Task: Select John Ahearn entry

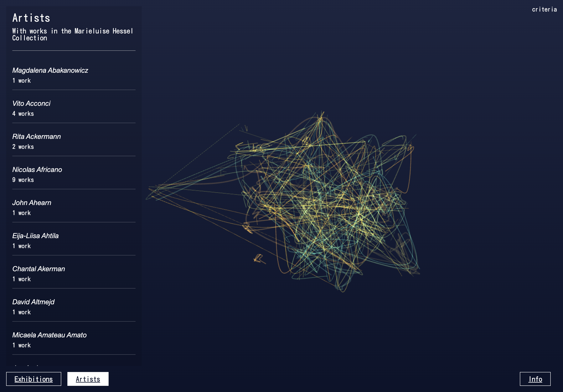Action: pos(32,203)
